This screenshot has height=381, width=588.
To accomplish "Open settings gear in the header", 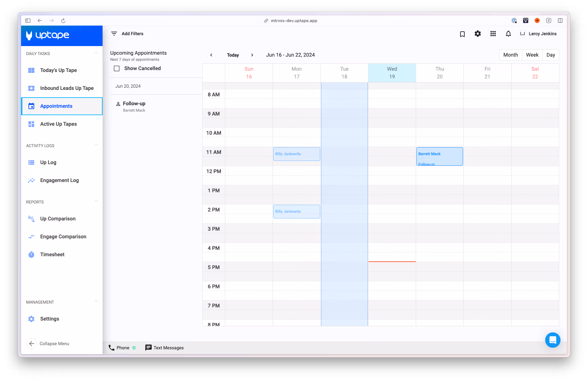I will 477,34.
